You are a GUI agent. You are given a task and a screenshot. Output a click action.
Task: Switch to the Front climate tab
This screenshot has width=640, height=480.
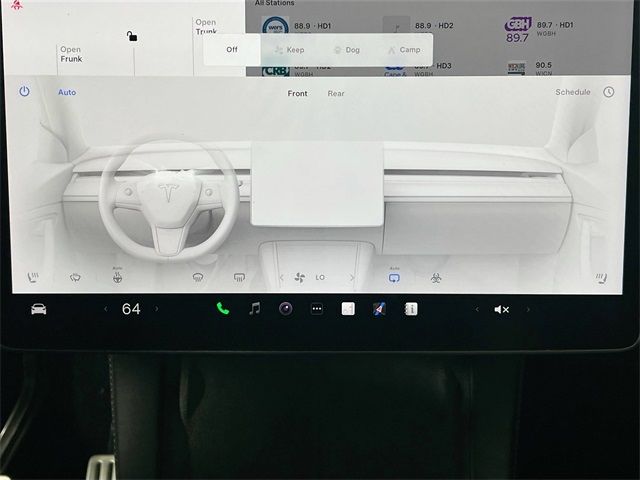(x=297, y=93)
